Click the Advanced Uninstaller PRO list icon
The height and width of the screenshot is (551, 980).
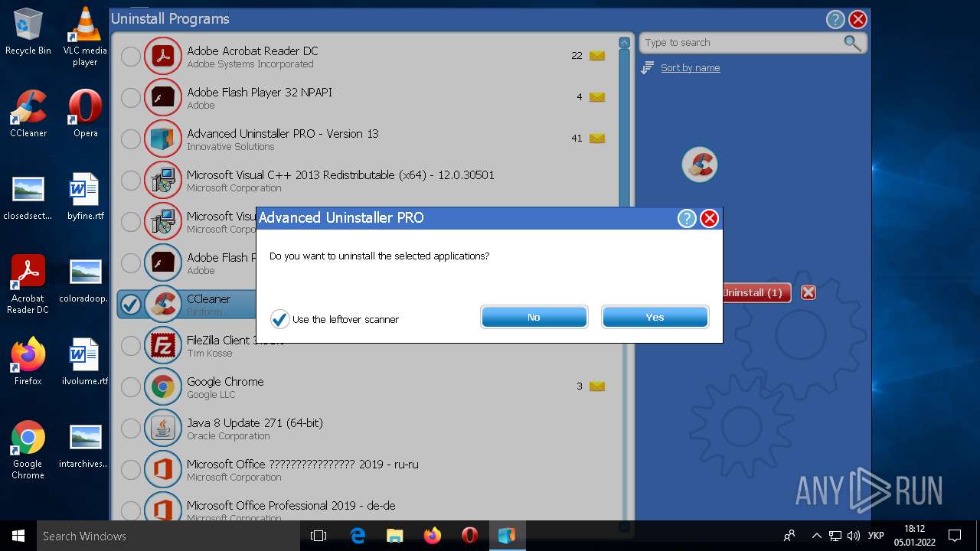click(x=162, y=139)
